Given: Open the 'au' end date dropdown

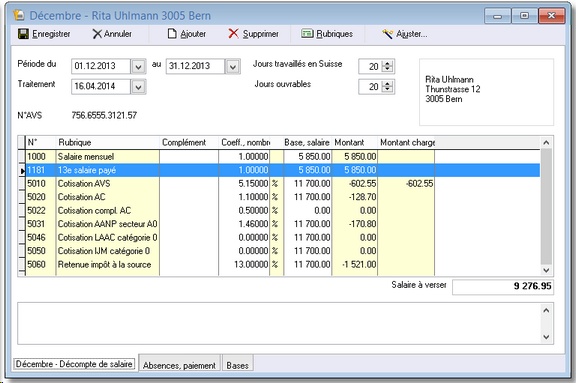Looking at the screenshot, I should [x=233, y=66].
